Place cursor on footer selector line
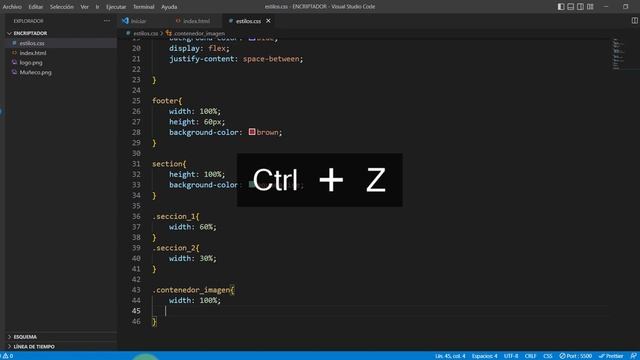The image size is (640, 360). coord(167,100)
